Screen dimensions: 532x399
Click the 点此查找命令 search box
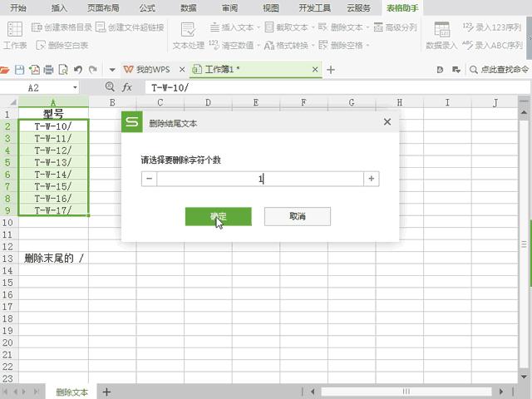(x=499, y=70)
